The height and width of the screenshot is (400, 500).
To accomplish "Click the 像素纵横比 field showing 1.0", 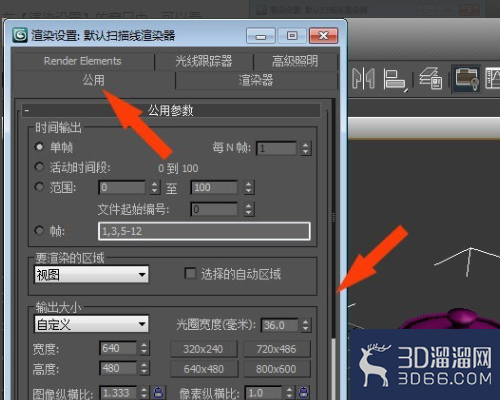I will click(264, 392).
